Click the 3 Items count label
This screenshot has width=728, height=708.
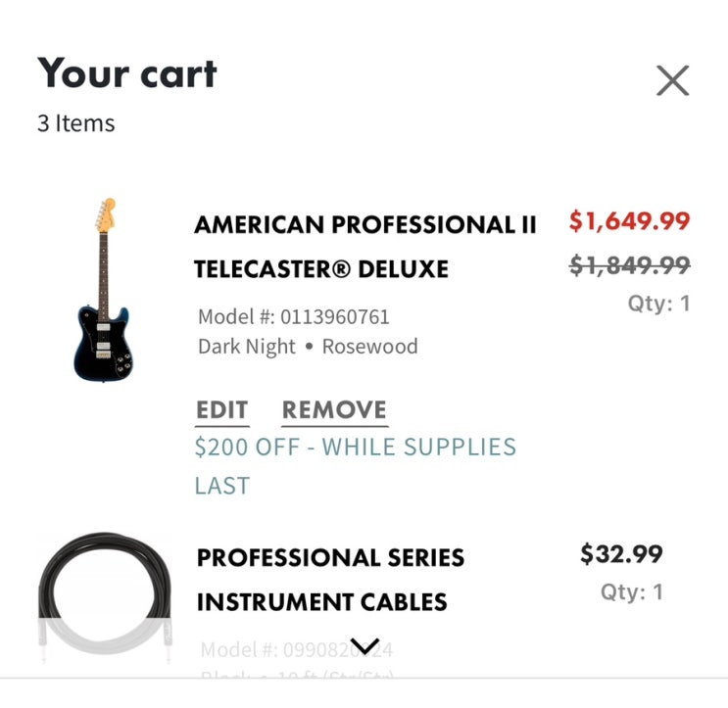pos(76,123)
